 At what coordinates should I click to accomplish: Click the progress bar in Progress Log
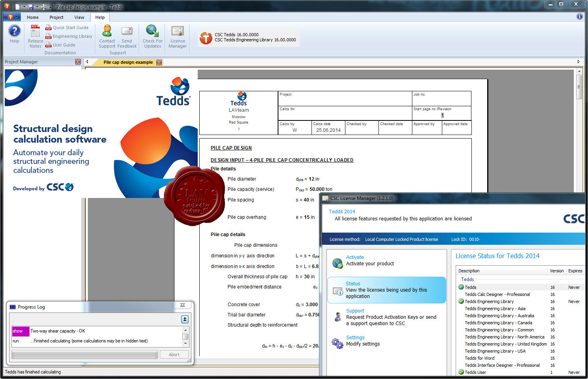click(85, 355)
